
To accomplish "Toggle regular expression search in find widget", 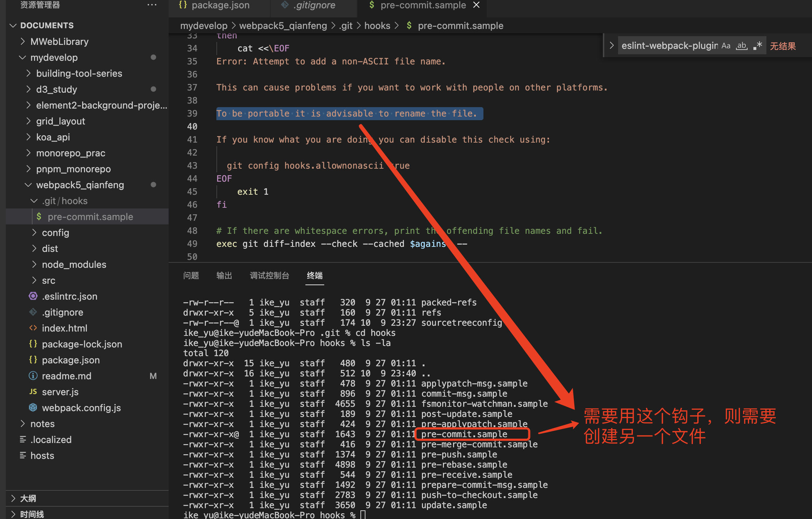I will coord(757,46).
